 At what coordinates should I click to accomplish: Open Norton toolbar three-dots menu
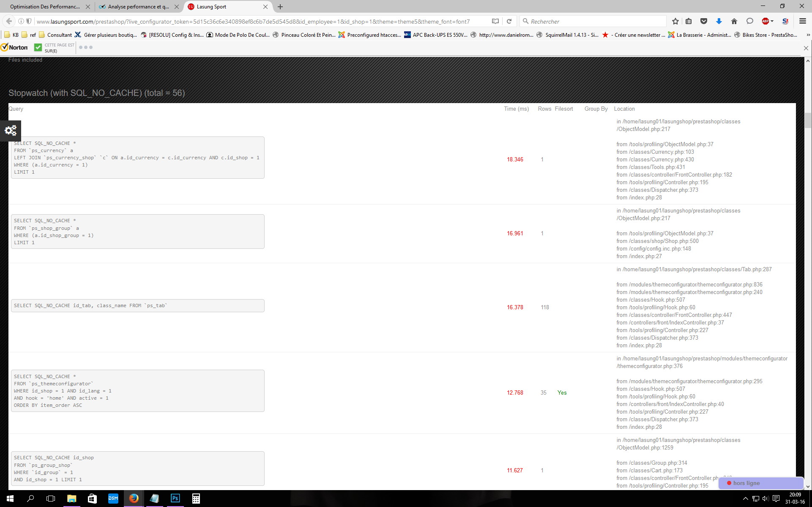coord(85,47)
